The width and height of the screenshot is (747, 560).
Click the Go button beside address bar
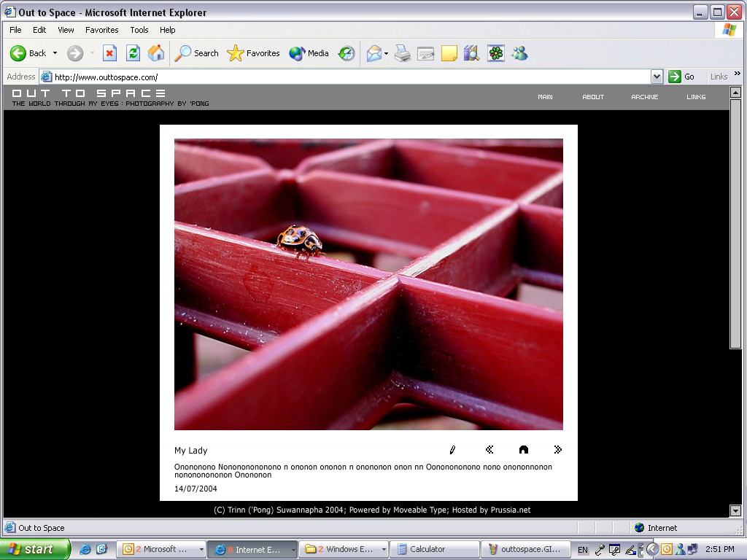click(x=682, y=77)
